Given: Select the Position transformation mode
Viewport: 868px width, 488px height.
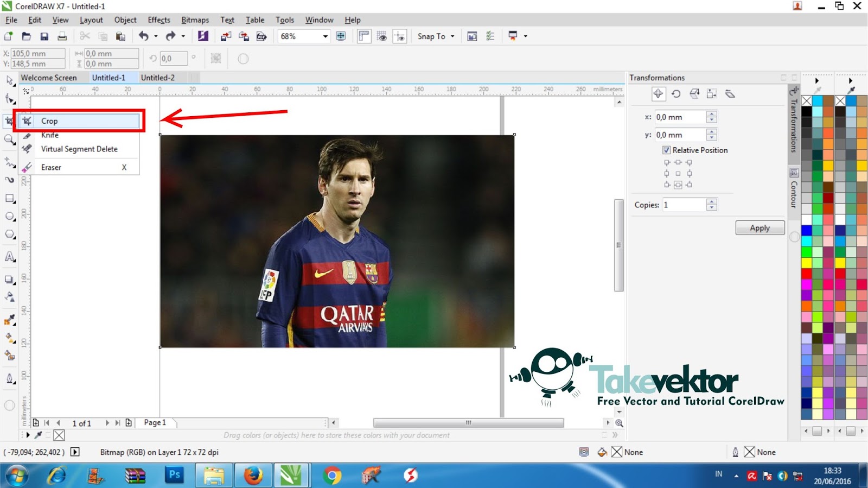Looking at the screenshot, I should click(658, 94).
